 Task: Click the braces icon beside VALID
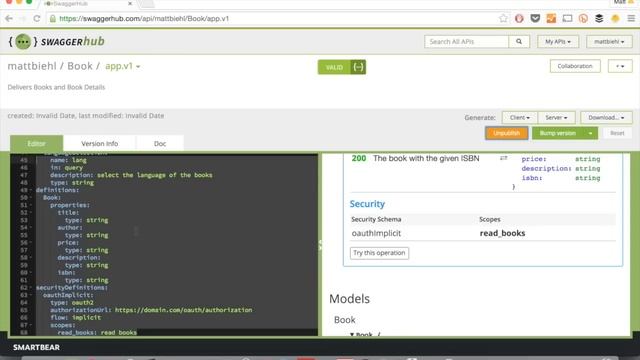(358, 67)
